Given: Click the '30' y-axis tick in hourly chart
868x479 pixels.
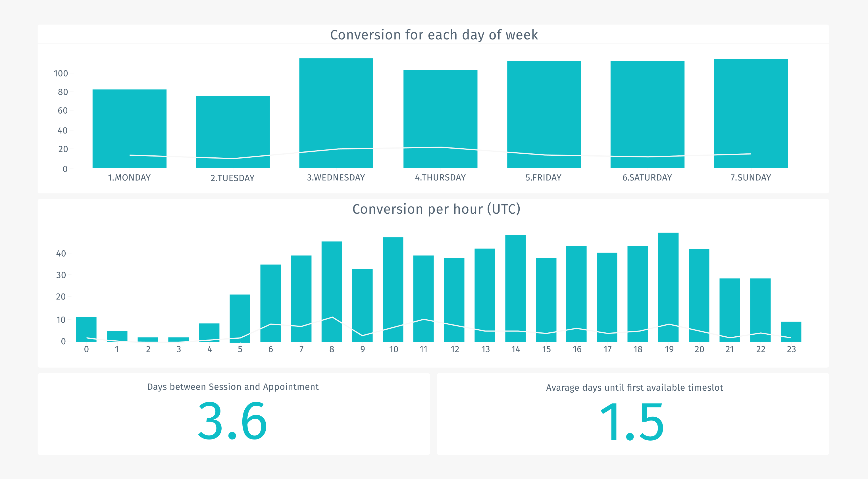Looking at the screenshot, I should pyautogui.click(x=61, y=275).
